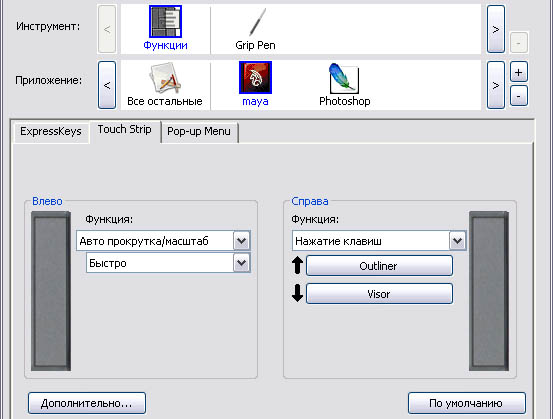
Task: Add an application with the + button
Action: point(518,72)
